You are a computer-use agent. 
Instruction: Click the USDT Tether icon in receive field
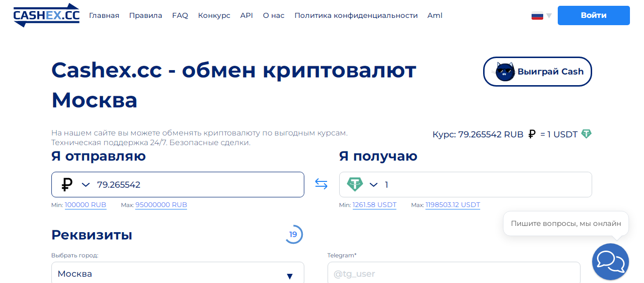355,184
